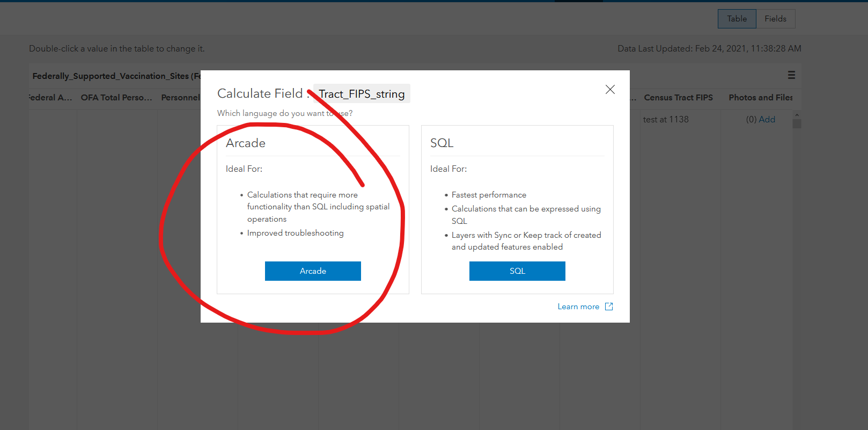
Task: Choose the blue Arcade button
Action: pos(313,271)
